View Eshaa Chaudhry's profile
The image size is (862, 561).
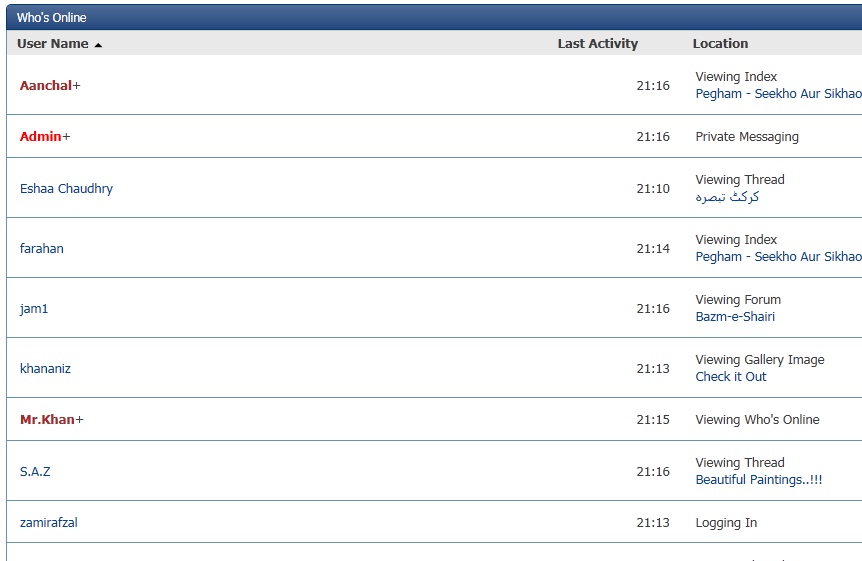[66, 189]
